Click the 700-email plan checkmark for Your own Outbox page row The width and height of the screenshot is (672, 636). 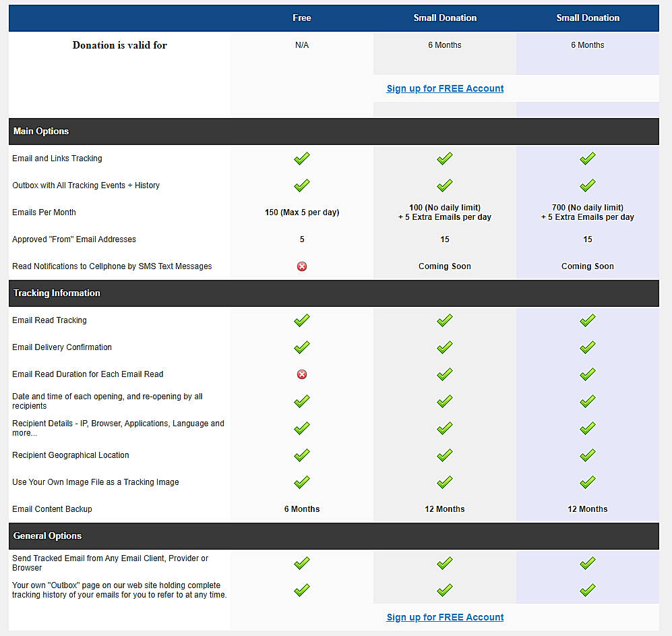(x=587, y=589)
